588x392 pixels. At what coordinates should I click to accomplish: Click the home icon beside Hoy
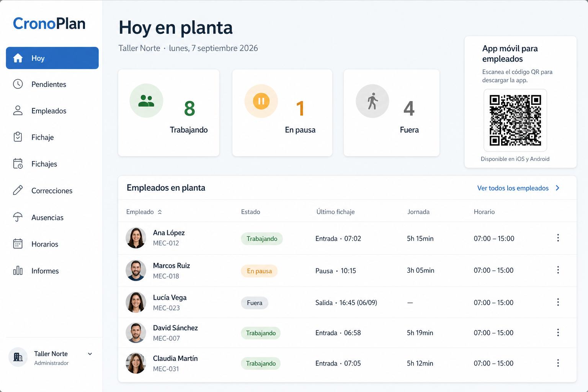click(18, 58)
